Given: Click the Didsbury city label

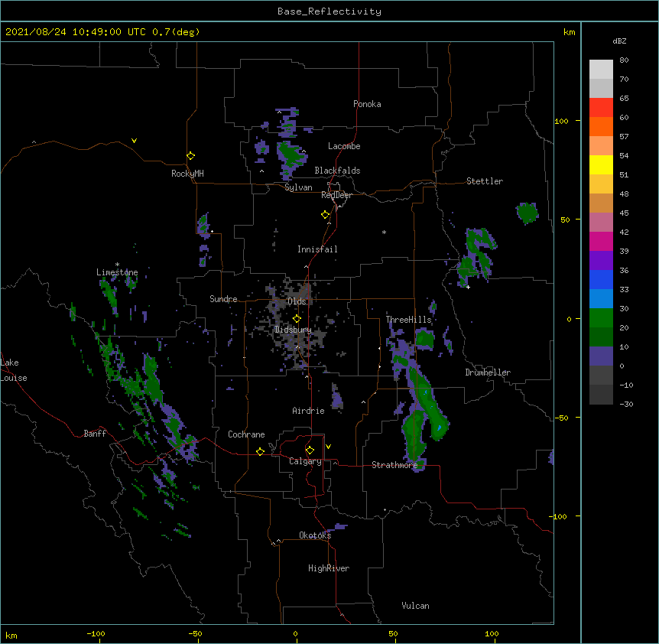Looking at the screenshot, I should click(x=293, y=330).
